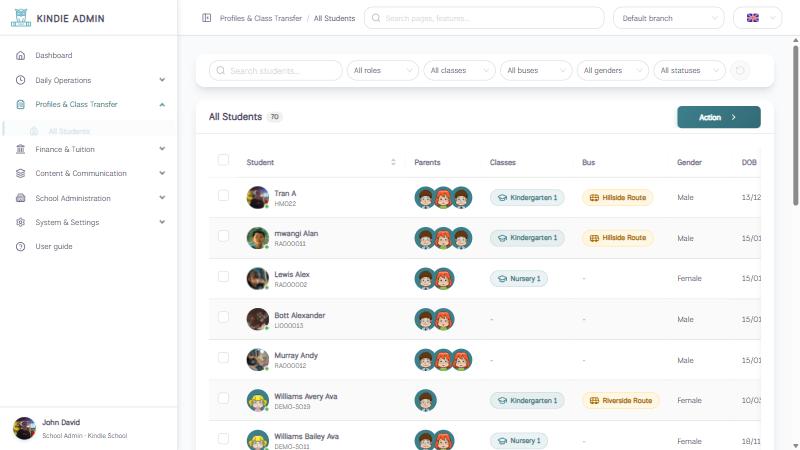The height and width of the screenshot is (450, 800).
Task: Sort by the Student column arrows
Action: pyautogui.click(x=393, y=162)
